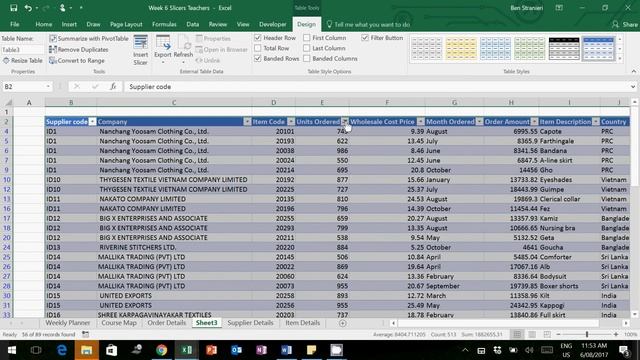Image resolution: width=640 pixels, height=360 pixels.
Task: Open the Formulas ribbon tab
Action: 164,24
